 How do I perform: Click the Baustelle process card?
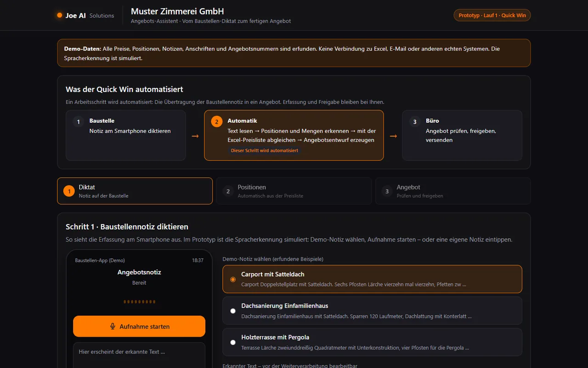(x=126, y=135)
